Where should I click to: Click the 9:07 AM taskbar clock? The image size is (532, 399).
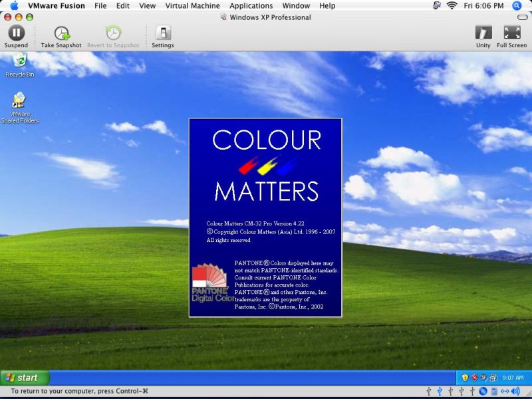tap(513, 378)
